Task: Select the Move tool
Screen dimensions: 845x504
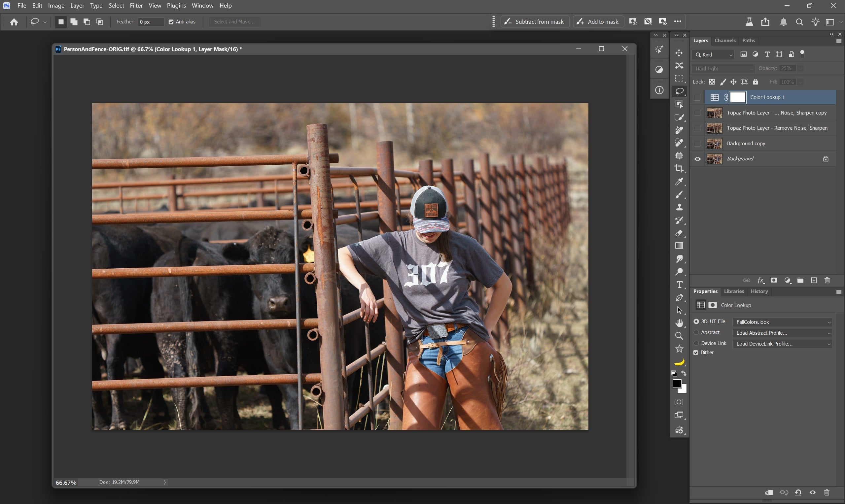Action: pyautogui.click(x=679, y=53)
